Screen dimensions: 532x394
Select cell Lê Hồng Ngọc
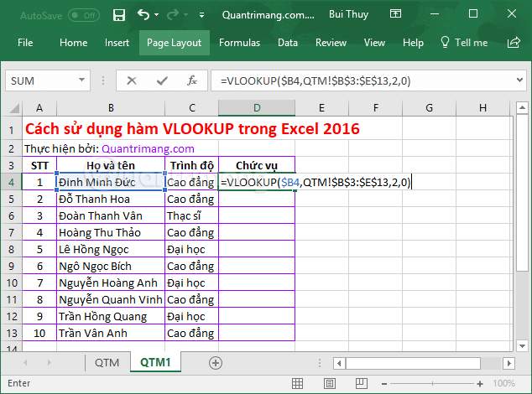pyautogui.click(x=111, y=250)
